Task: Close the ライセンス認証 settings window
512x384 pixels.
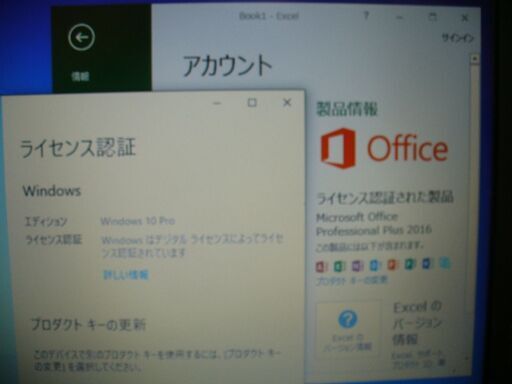Action: 287,102
